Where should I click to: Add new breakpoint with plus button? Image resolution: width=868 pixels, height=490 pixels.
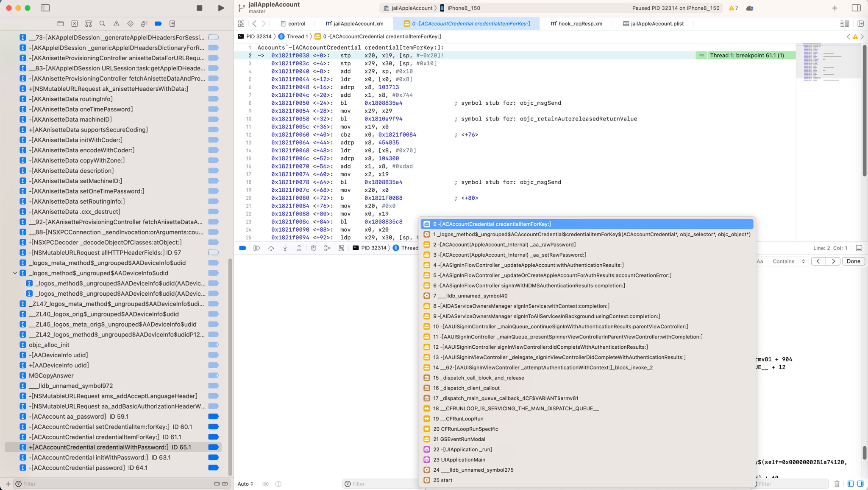pos(8,484)
